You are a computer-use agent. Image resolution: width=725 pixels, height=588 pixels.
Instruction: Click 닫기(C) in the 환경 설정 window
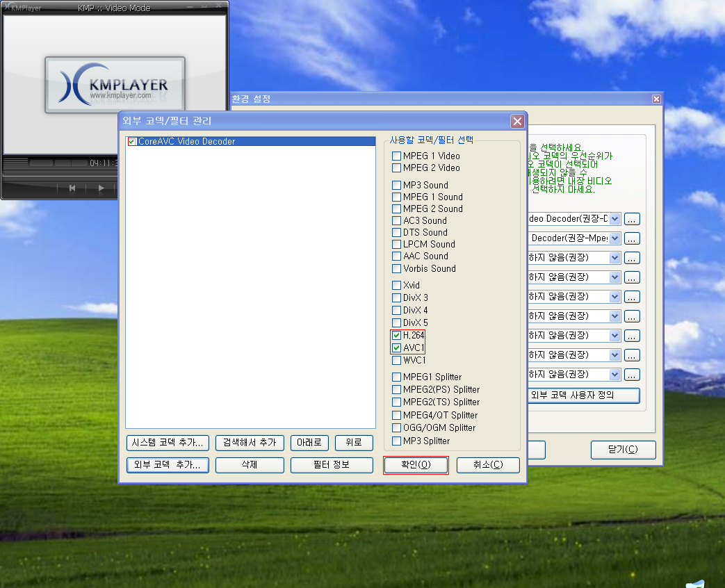coord(623,450)
